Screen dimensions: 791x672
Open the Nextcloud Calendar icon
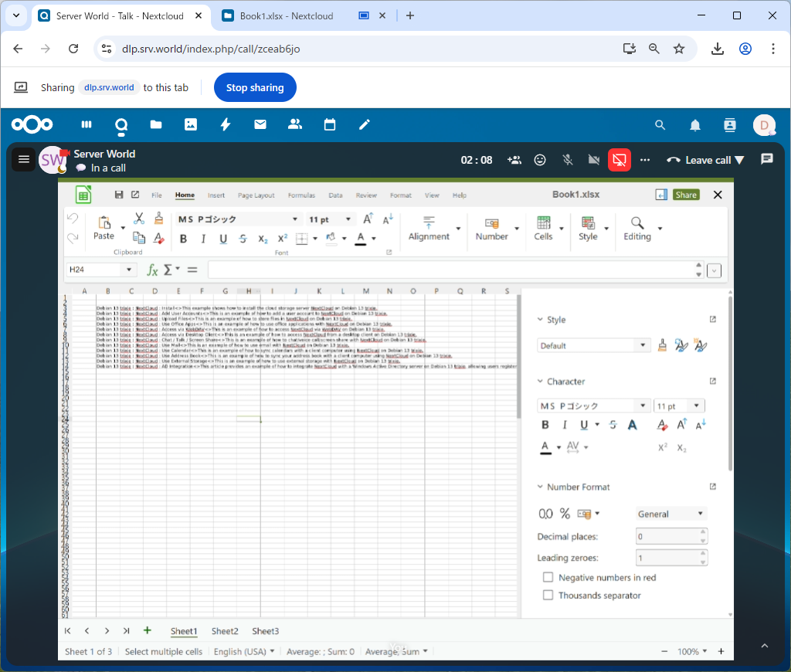pos(330,124)
